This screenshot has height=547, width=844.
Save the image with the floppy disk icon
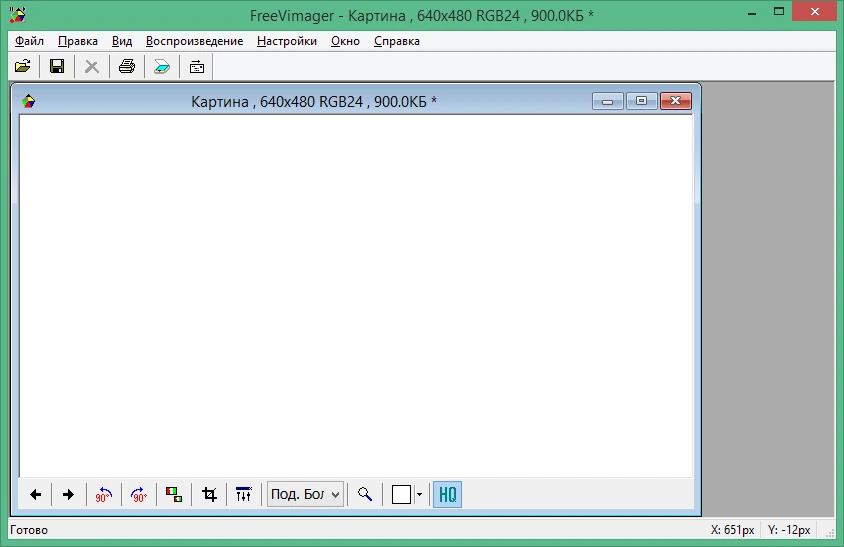pos(57,66)
